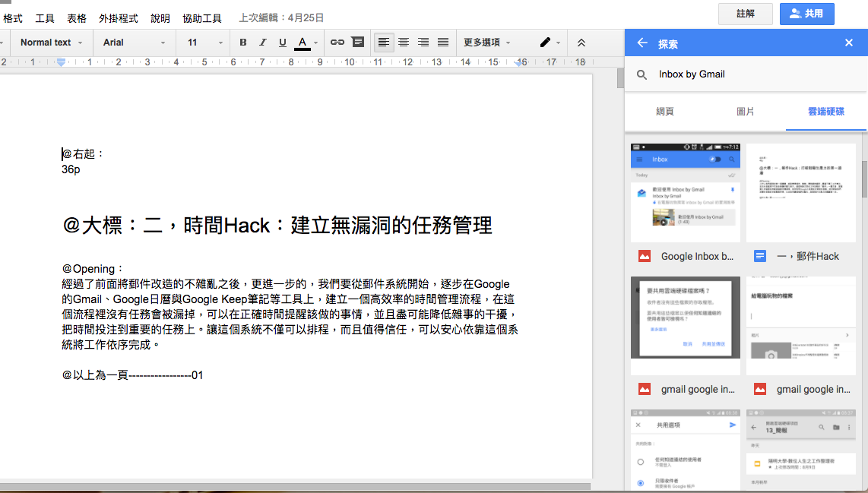Open Arial font dropdown
The width and height of the screenshot is (868, 493).
click(x=134, y=42)
